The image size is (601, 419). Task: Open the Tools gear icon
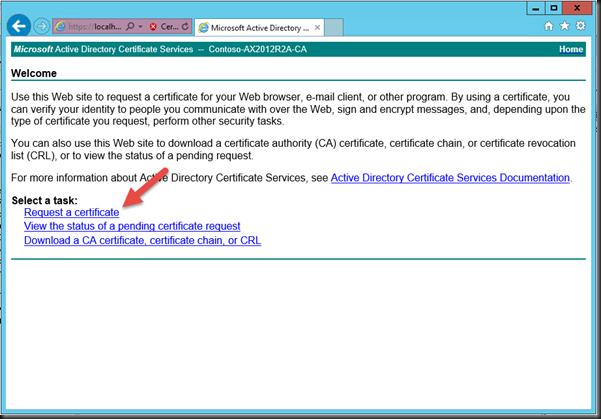[581, 26]
